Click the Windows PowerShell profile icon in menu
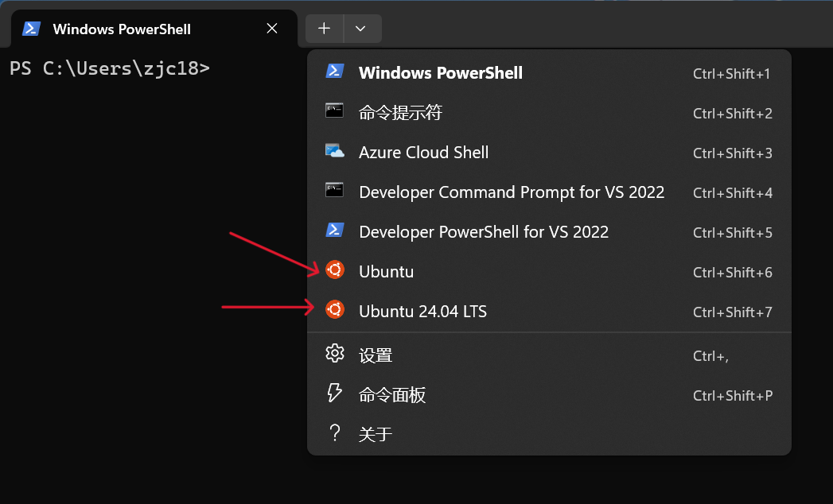Viewport: 833px width, 504px height. 334,72
